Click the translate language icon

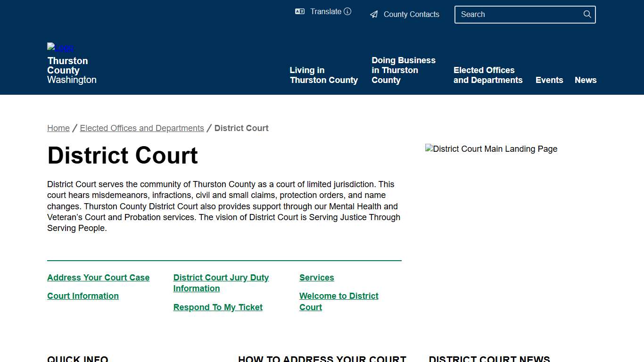[x=300, y=11]
